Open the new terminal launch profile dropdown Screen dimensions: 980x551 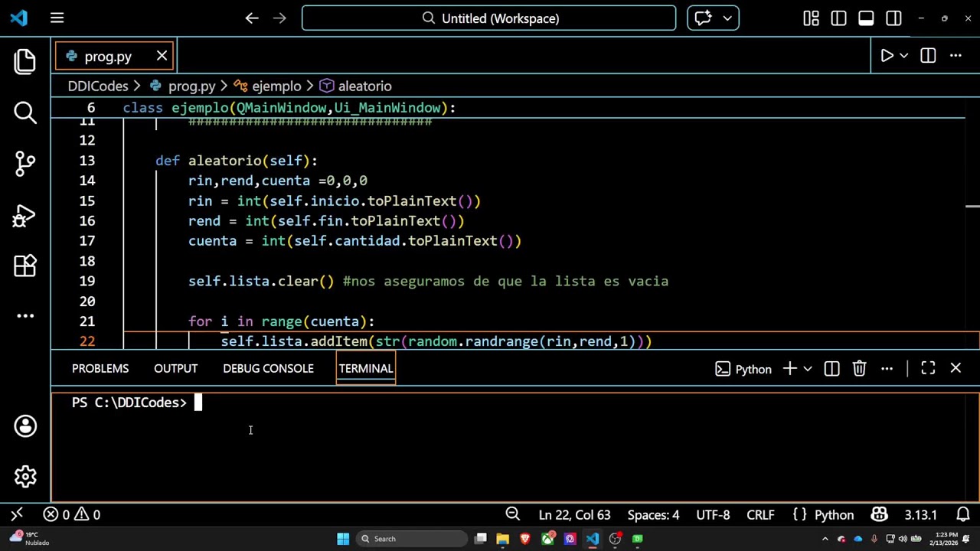[807, 369]
